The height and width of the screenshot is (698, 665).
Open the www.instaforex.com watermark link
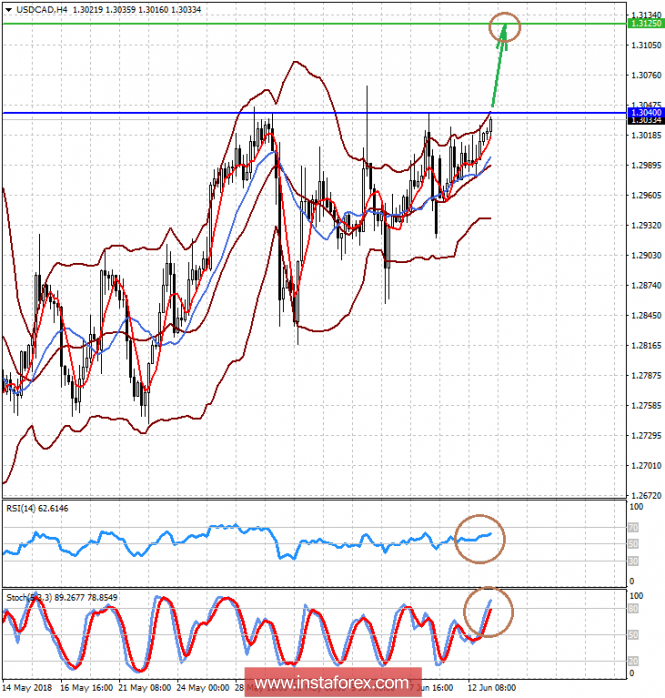click(x=332, y=684)
